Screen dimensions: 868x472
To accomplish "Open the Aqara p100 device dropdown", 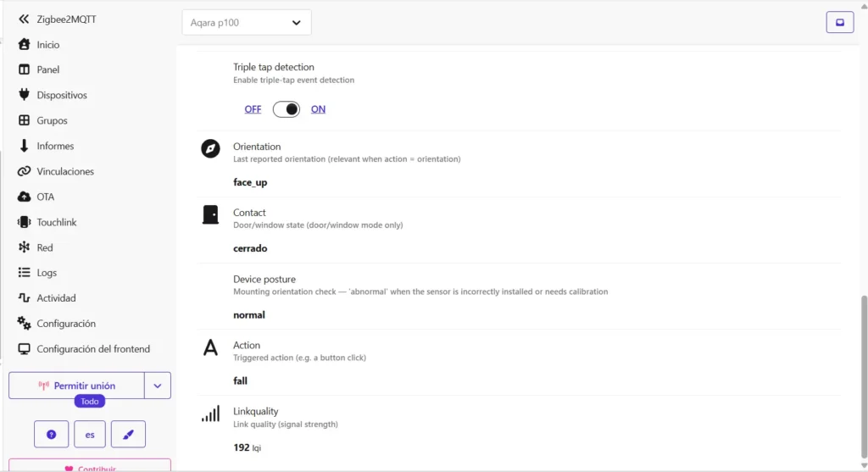I will click(247, 23).
